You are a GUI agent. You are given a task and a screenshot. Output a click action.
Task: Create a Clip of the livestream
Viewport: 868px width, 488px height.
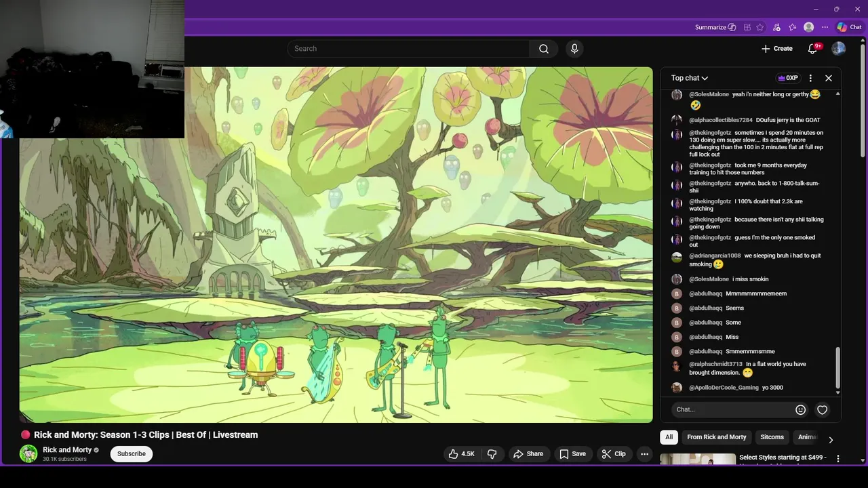614,454
